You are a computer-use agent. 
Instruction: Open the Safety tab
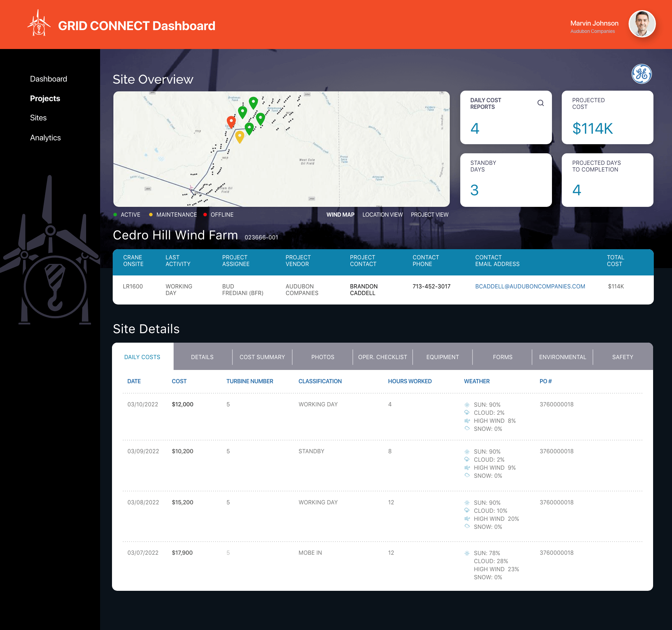tap(623, 357)
